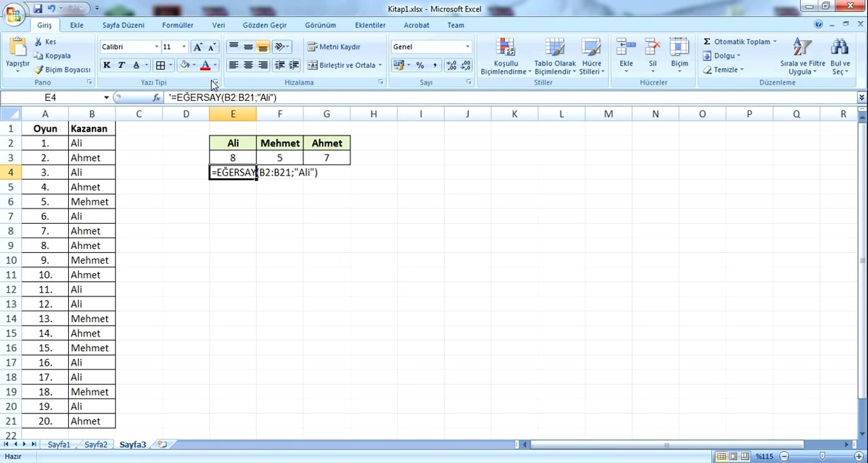Switch to Normal view in status bar
Image resolution: width=868 pixels, height=463 pixels.
pyautogui.click(x=720, y=457)
